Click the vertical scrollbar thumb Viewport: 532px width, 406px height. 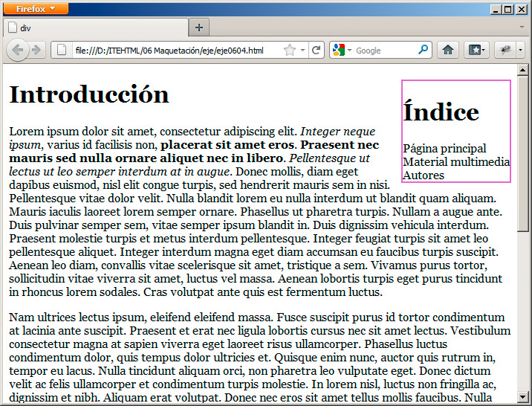[x=522, y=154]
